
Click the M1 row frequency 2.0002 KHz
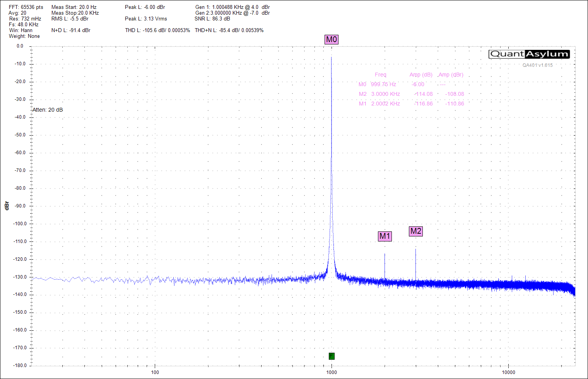point(385,104)
